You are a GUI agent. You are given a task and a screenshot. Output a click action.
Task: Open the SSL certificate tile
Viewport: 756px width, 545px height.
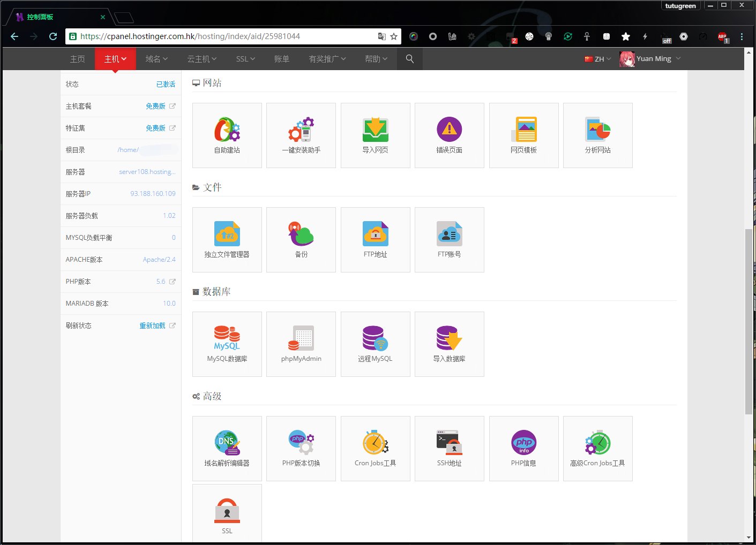[227, 514]
